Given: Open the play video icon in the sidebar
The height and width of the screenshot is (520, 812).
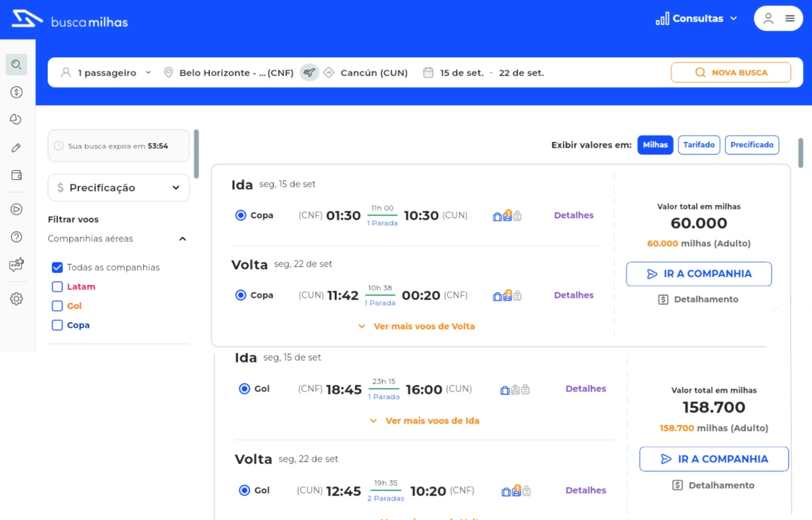Looking at the screenshot, I should [16, 209].
